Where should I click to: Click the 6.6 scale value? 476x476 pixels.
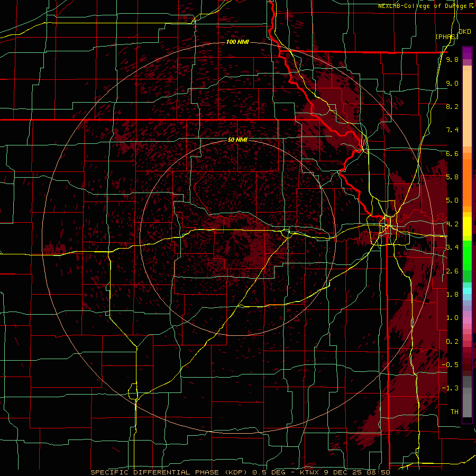point(452,154)
